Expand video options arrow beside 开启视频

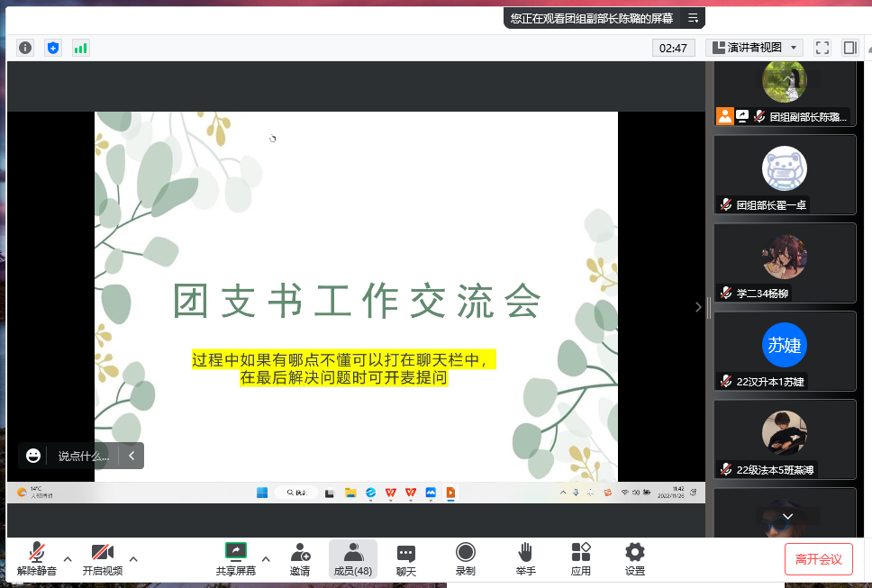click(x=133, y=558)
